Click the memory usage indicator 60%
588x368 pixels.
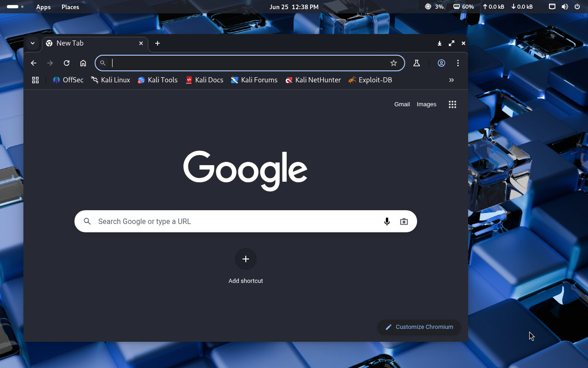pos(464,7)
